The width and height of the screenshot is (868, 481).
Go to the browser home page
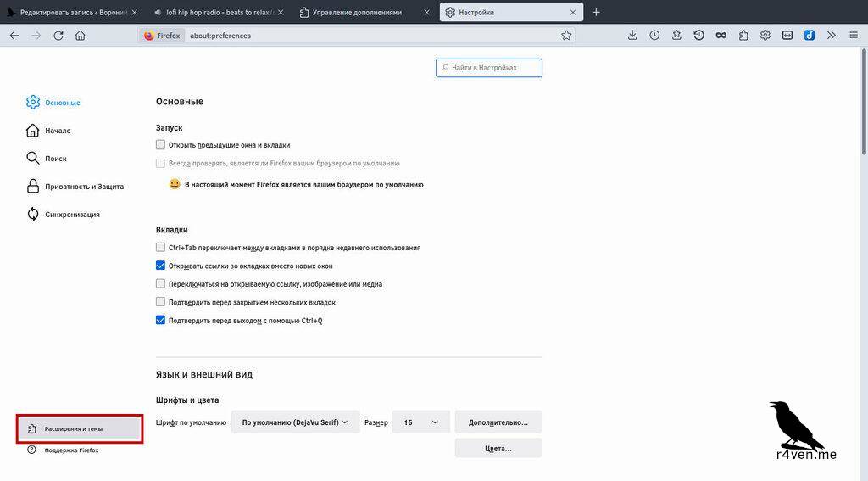[81, 36]
